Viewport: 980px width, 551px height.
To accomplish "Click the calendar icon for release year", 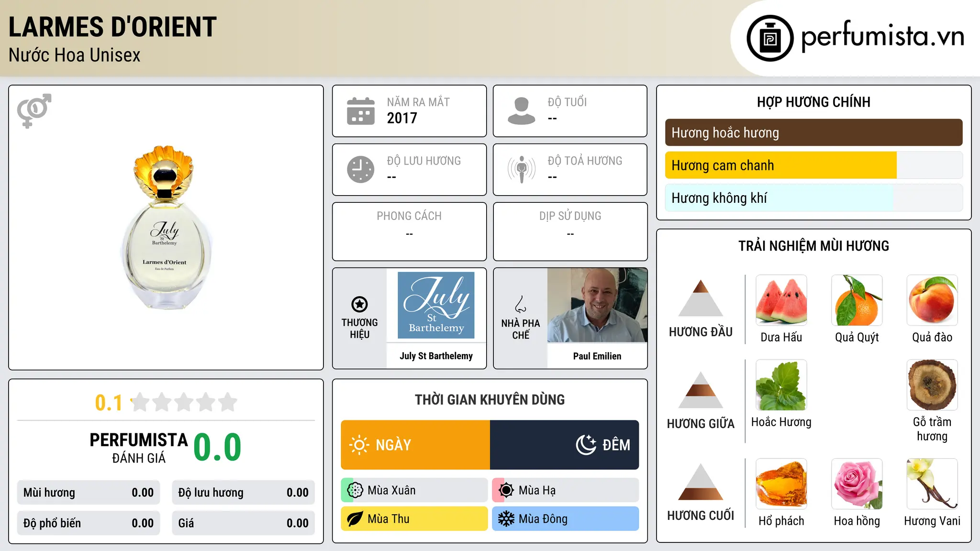I will 360,111.
